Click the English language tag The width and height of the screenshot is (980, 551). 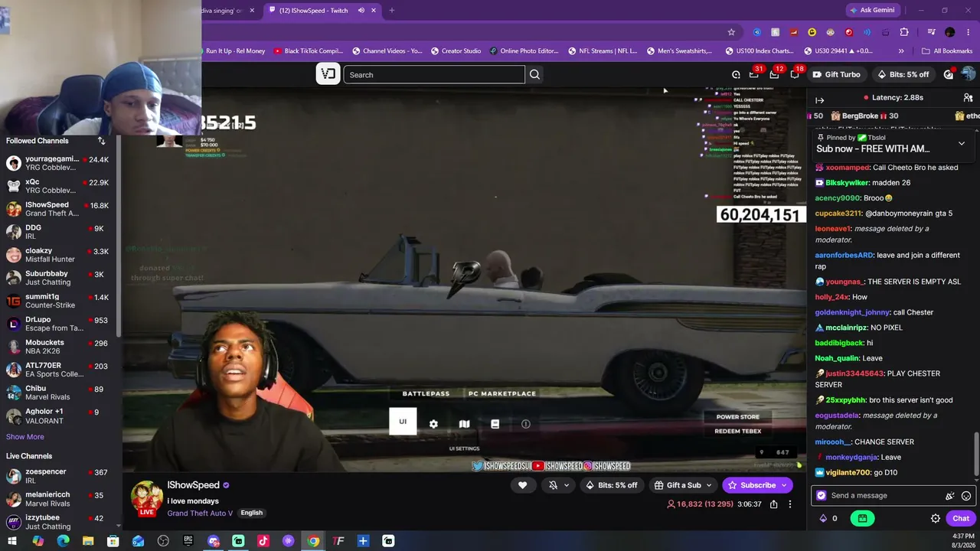251,513
